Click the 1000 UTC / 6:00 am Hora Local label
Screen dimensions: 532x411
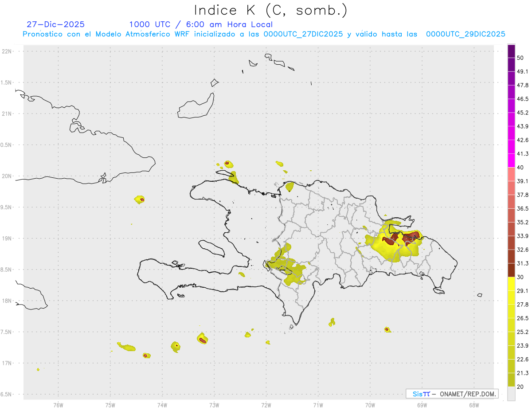click(x=201, y=24)
